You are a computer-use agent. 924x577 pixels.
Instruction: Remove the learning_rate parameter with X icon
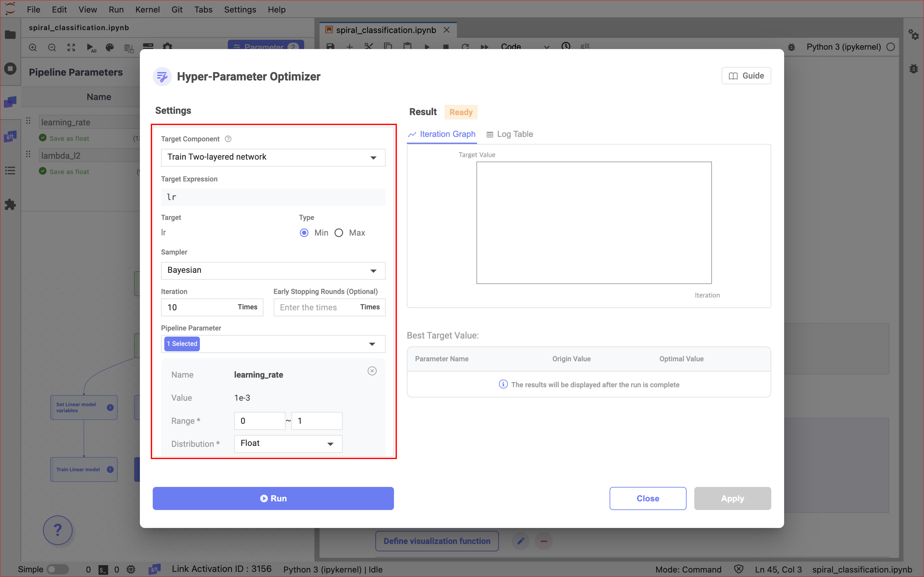(372, 371)
